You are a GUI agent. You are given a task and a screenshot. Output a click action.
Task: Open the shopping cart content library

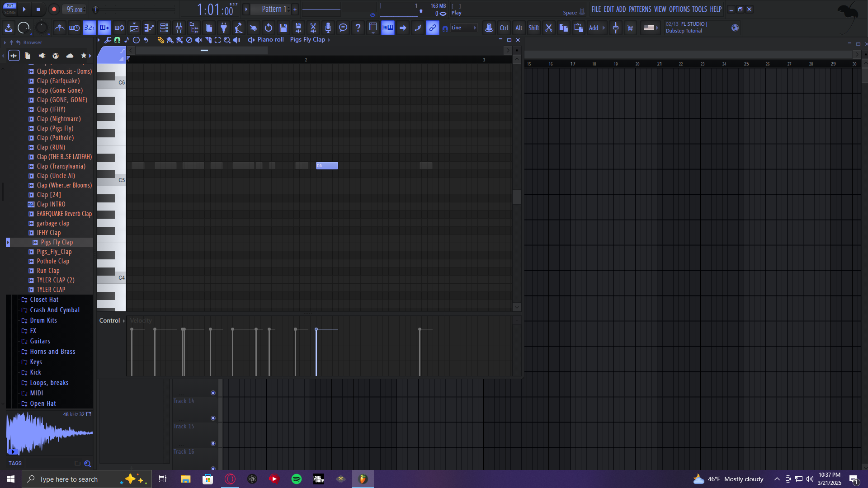[630, 28]
